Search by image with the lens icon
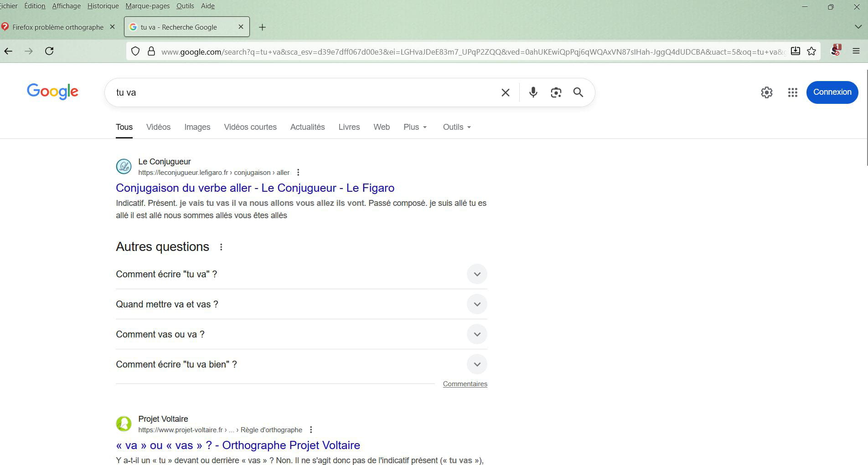The width and height of the screenshot is (868, 465). tap(556, 92)
